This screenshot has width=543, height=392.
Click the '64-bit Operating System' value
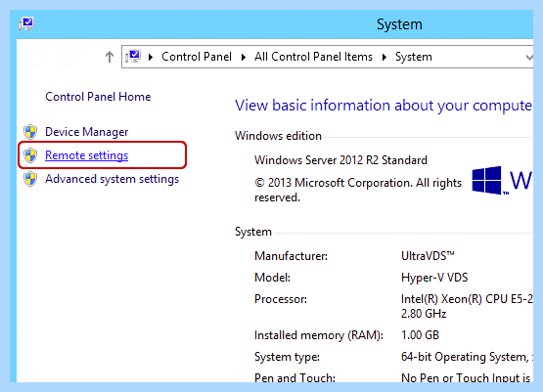[467, 357]
